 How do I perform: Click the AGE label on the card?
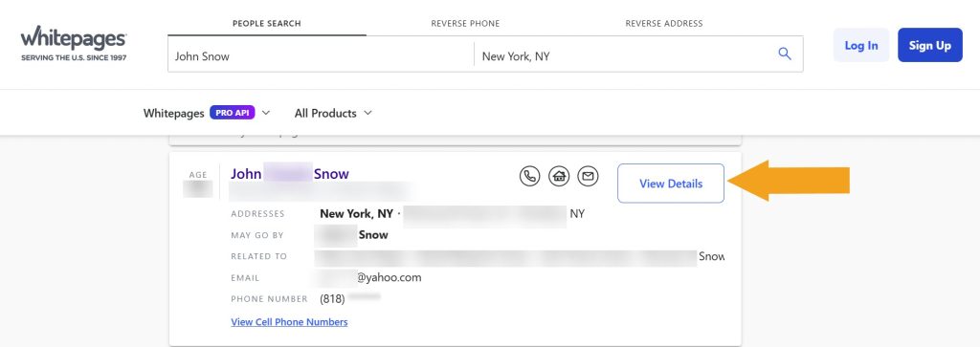coord(198,175)
